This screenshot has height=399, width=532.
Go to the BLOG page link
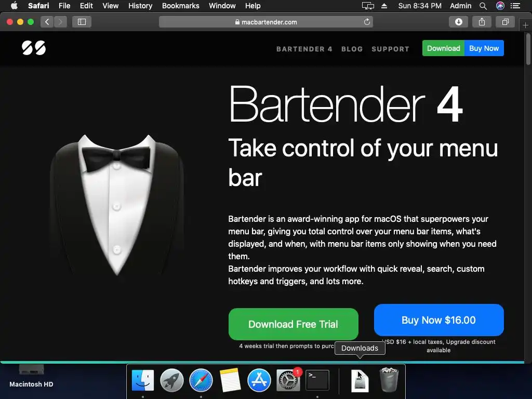coord(352,49)
